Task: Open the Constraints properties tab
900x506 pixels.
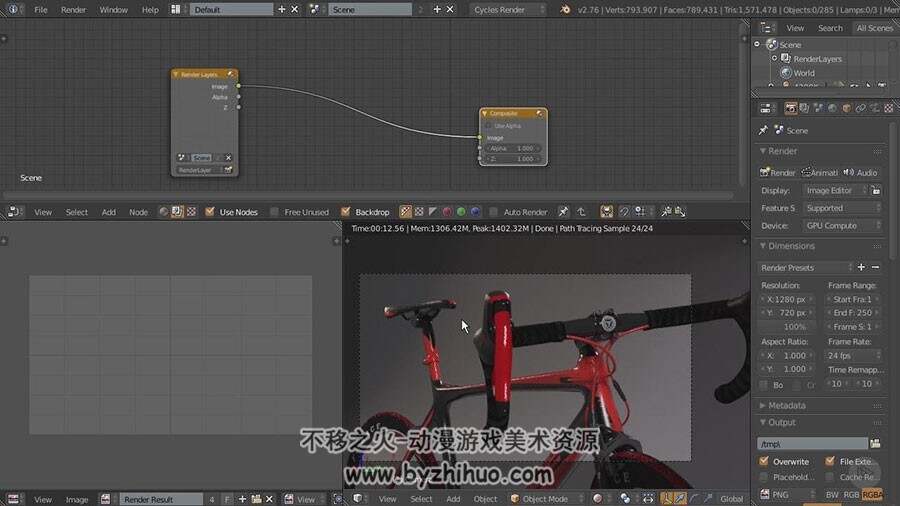Action: click(x=860, y=108)
